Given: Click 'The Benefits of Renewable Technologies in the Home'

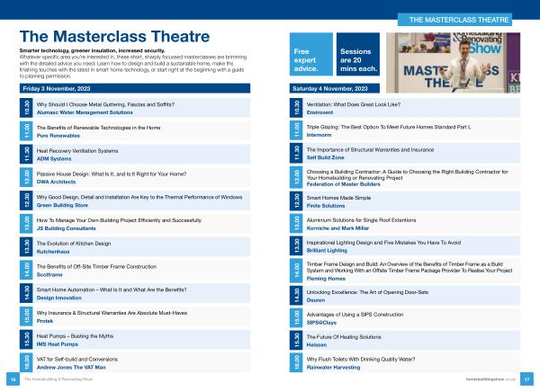Looking at the screenshot, I should pos(98,128).
